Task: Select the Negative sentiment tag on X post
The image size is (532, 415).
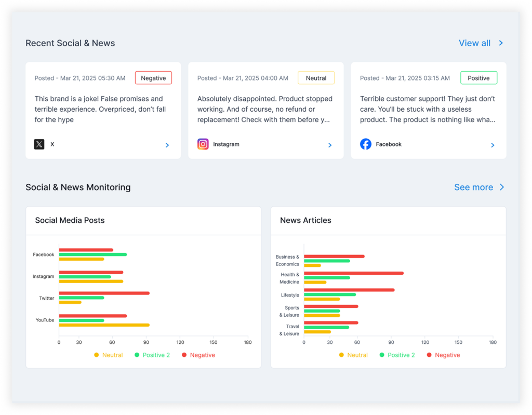Action: [x=153, y=78]
